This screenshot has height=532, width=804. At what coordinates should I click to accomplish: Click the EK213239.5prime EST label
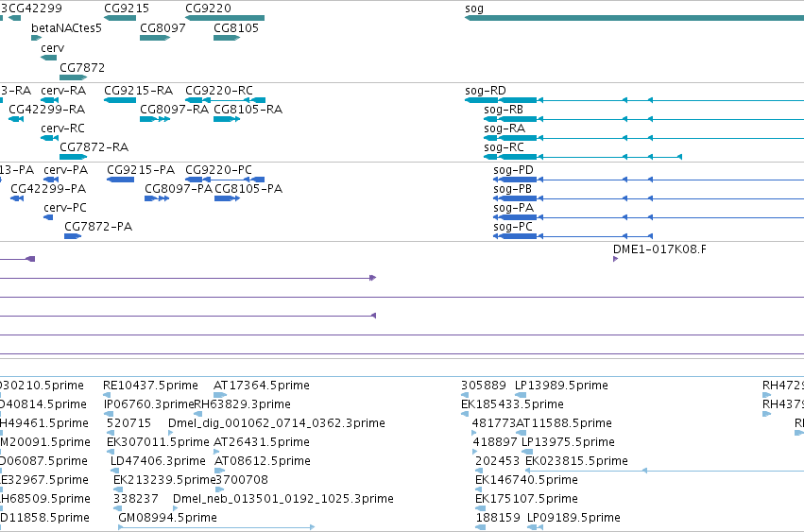[x=164, y=481]
